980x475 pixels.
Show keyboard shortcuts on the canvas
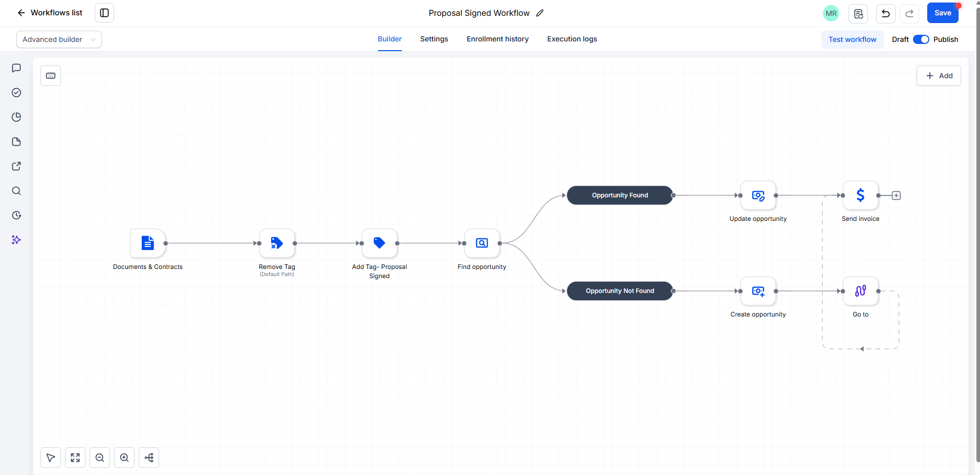coord(51,76)
